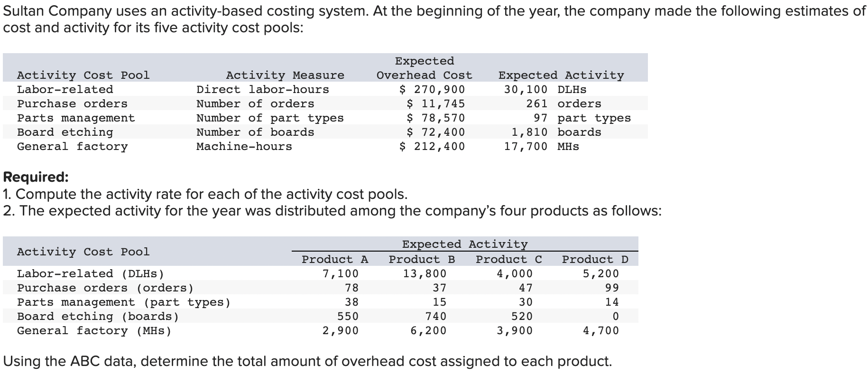Click the 17,700 MHs expected activity

pyautogui.click(x=541, y=146)
